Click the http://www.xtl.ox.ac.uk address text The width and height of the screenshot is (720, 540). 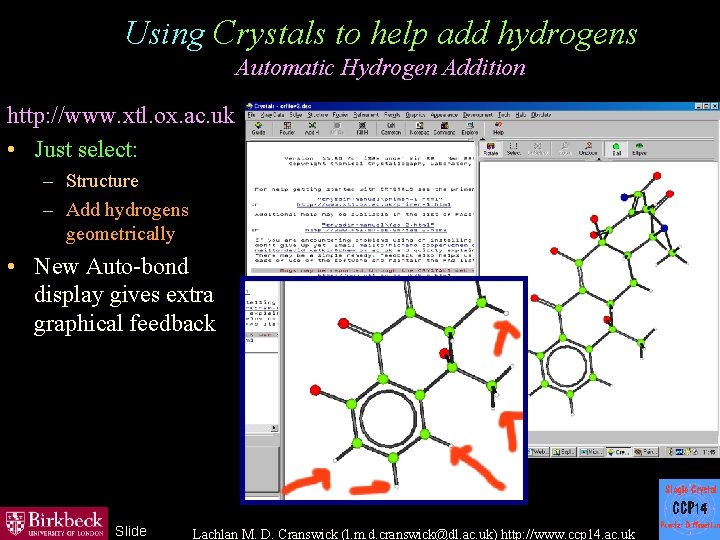(x=121, y=115)
